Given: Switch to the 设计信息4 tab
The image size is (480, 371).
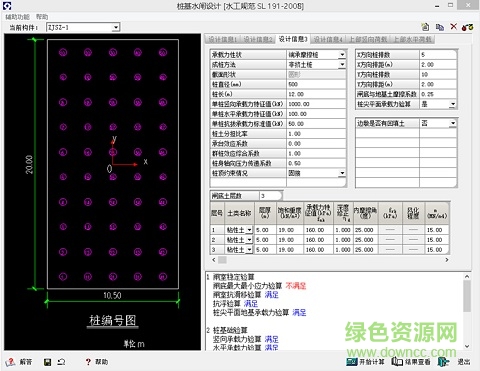Looking at the screenshot, I should tap(328, 39).
